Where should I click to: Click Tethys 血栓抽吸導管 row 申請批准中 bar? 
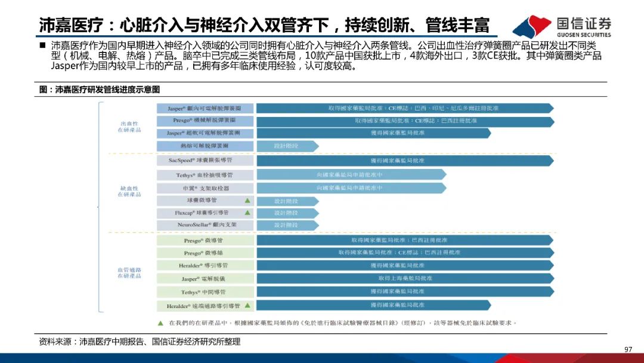351,175
